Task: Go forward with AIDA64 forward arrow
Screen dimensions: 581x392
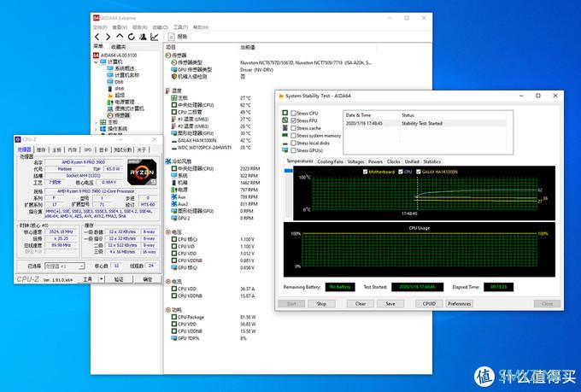Action: point(108,37)
